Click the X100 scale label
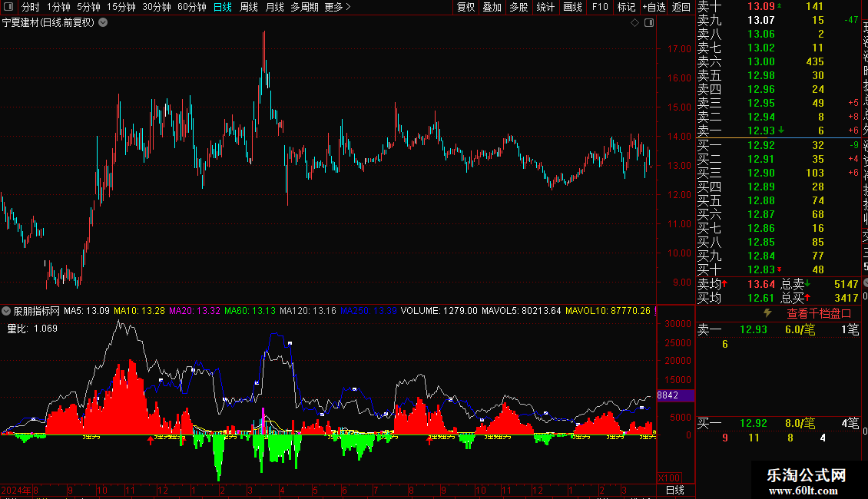The height and width of the screenshot is (499, 868). click(x=669, y=478)
